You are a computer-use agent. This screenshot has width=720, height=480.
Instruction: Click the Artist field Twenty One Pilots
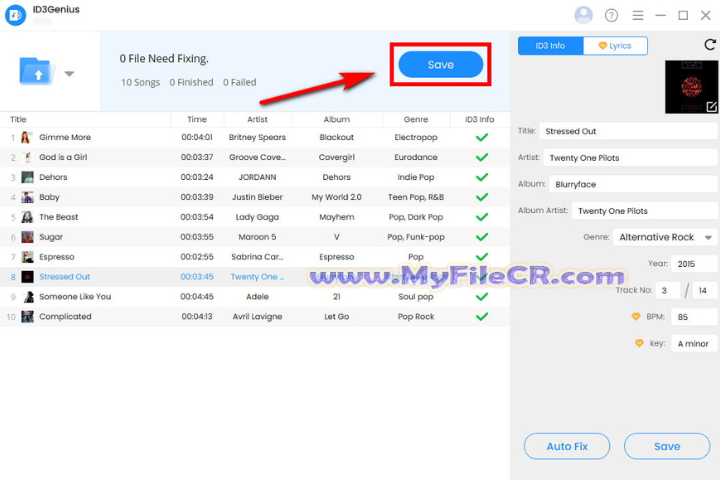click(x=630, y=158)
